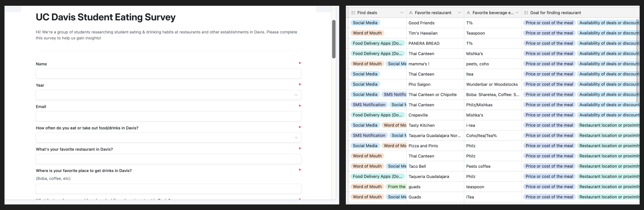Click the Good Friends restaurant cell
This screenshot has height=210, width=644.
435,23
